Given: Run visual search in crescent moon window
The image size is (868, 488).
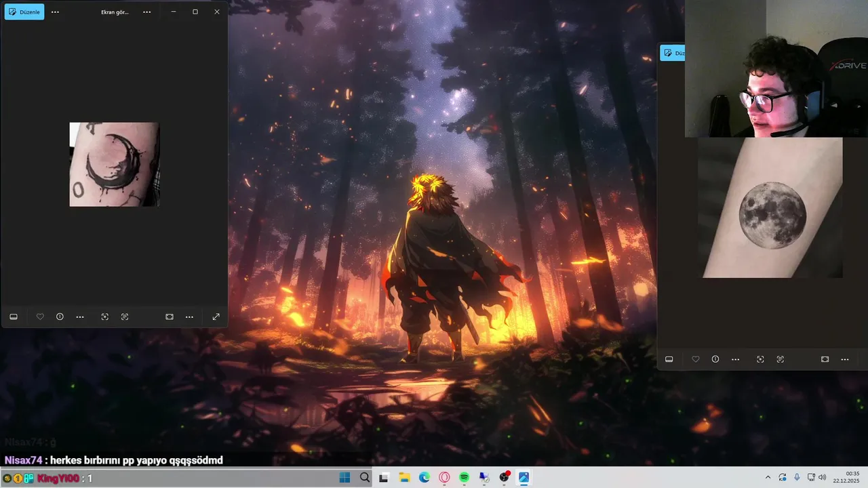Looking at the screenshot, I should coord(104,317).
